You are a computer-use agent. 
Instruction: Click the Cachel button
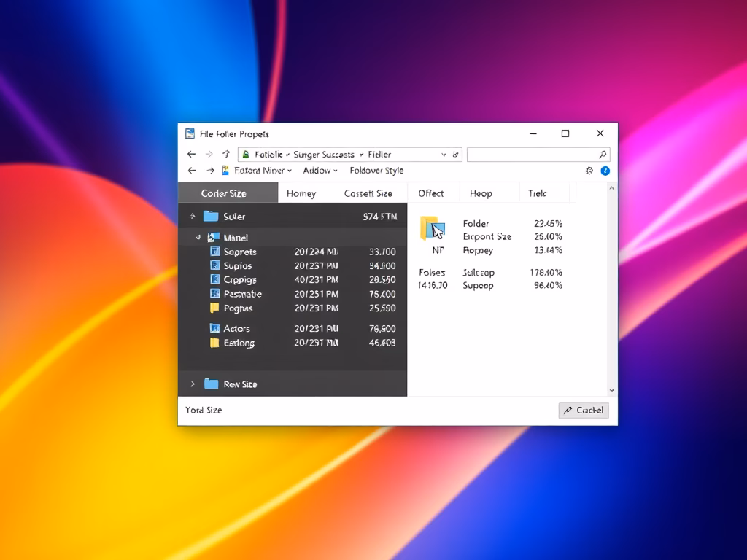pos(584,410)
